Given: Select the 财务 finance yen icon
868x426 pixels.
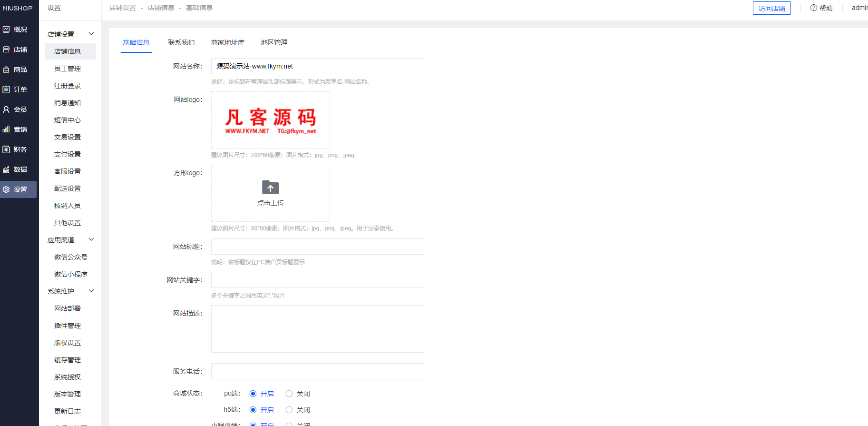Looking at the screenshot, I should tap(6, 149).
